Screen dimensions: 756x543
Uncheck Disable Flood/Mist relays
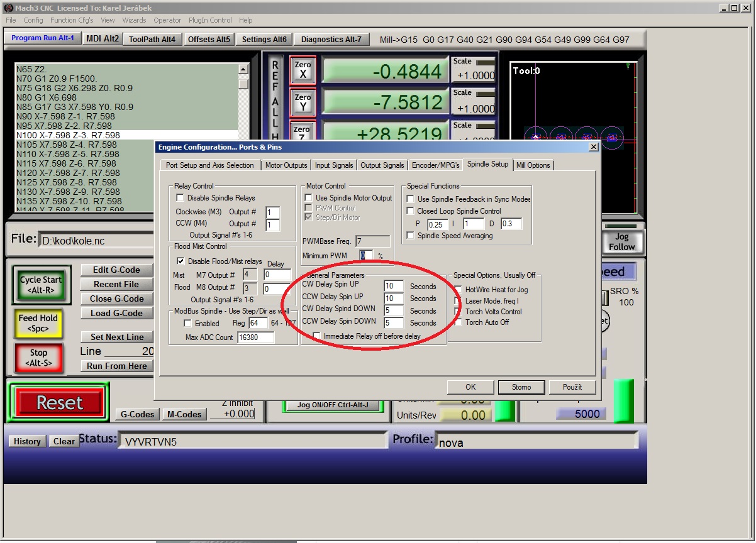click(181, 261)
